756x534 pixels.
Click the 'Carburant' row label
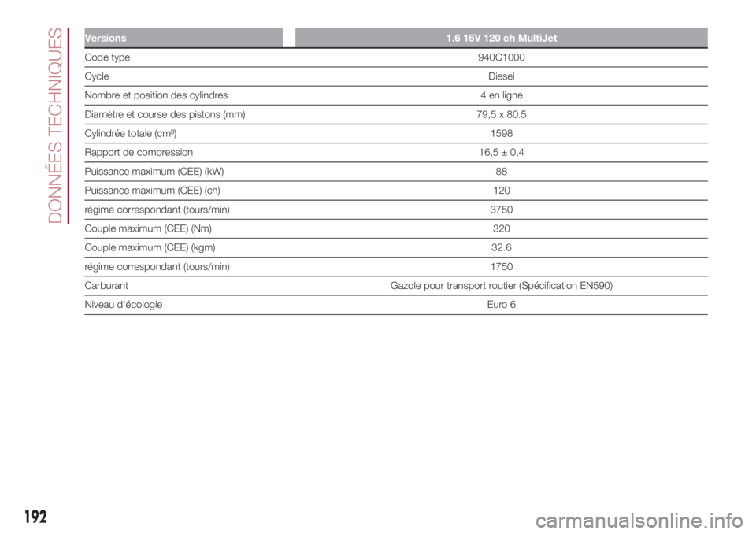click(106, 286)
